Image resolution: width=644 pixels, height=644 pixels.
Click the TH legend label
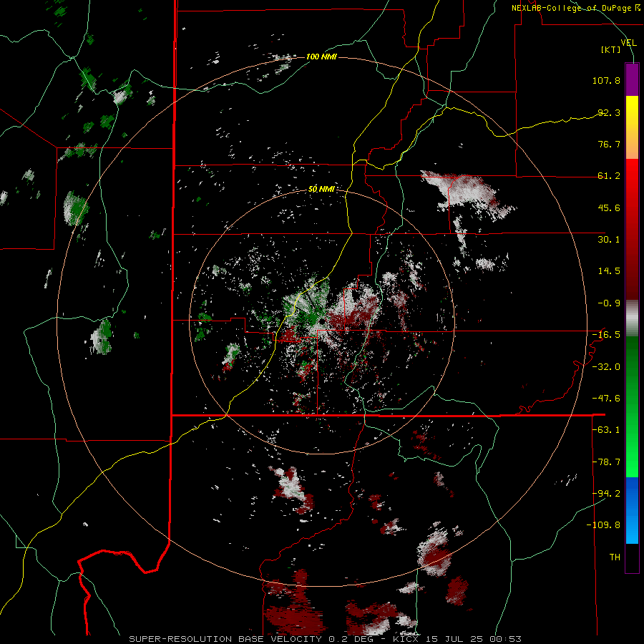click(615, 557)
